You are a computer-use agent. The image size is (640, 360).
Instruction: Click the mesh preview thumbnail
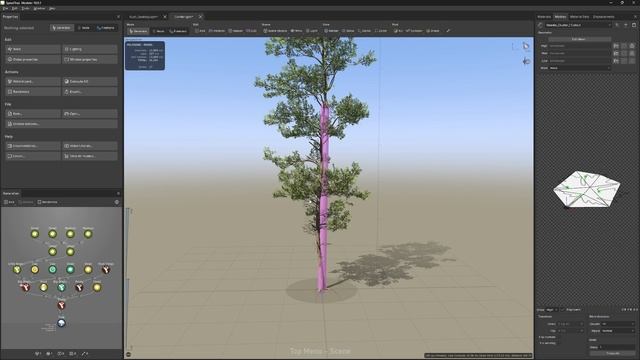tap(587, 189)
